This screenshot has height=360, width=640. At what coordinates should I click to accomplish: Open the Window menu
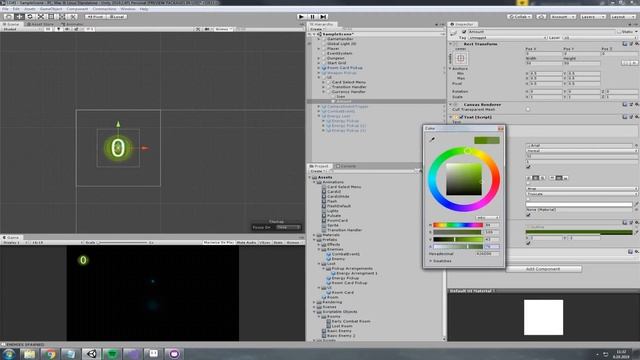[128, 9]
